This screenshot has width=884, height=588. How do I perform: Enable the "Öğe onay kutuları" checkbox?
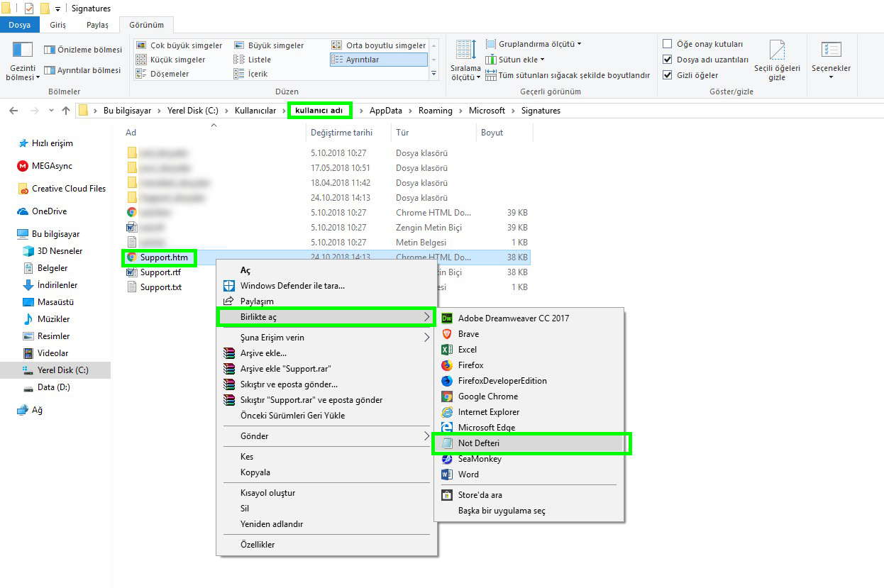coord(669,43)
